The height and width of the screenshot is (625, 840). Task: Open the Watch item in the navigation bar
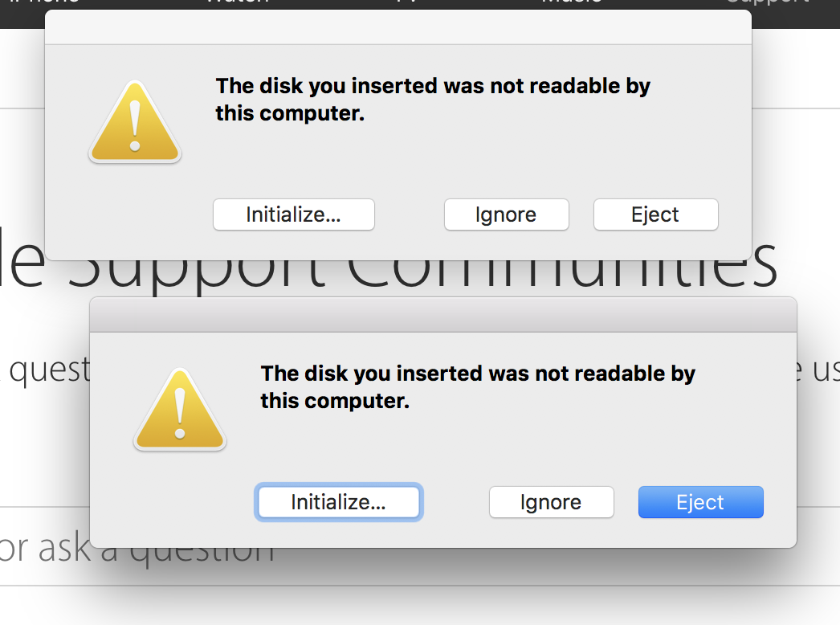click(x=237, y=3)
